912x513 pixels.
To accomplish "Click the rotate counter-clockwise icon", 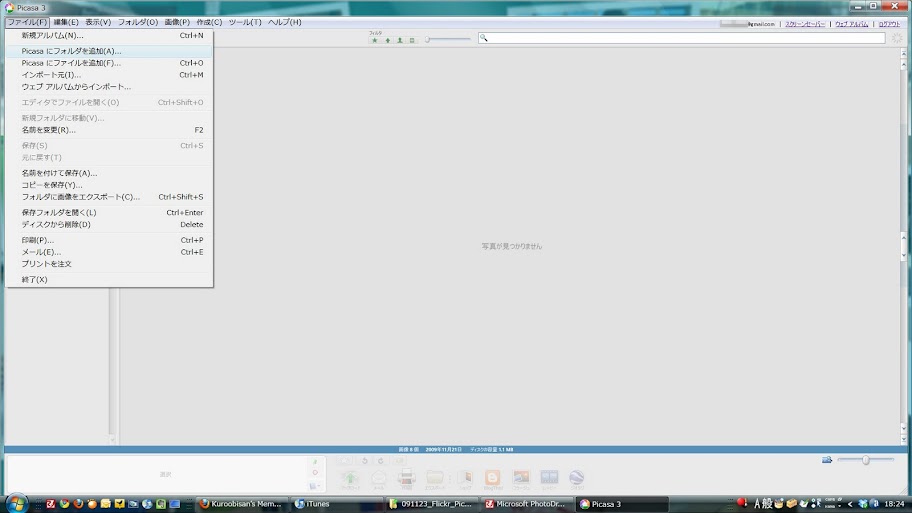I will [365, 461].
